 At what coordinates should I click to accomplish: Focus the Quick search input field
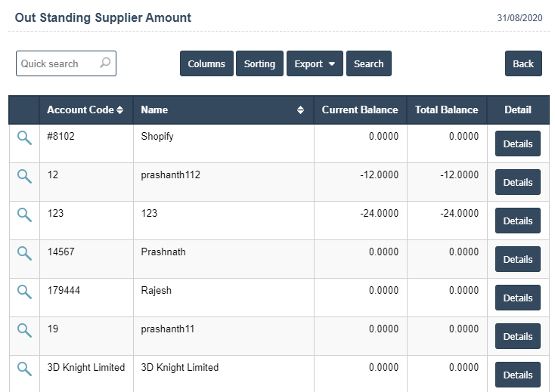[57, 64]
